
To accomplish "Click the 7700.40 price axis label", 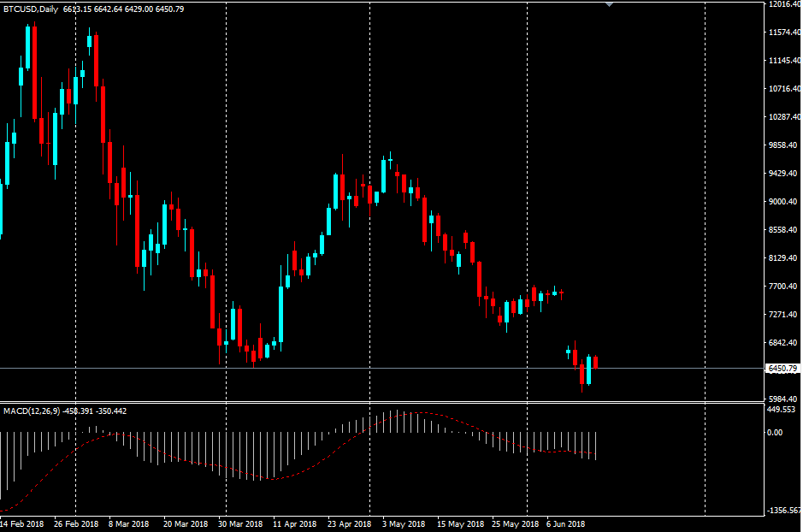I will click(x=783, y=287).
